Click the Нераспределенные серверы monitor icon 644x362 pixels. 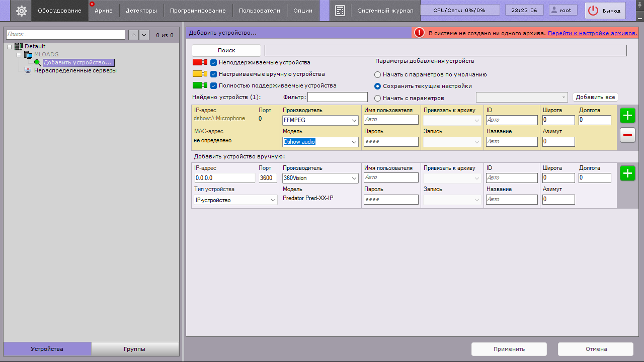click(x=29, y=70)
